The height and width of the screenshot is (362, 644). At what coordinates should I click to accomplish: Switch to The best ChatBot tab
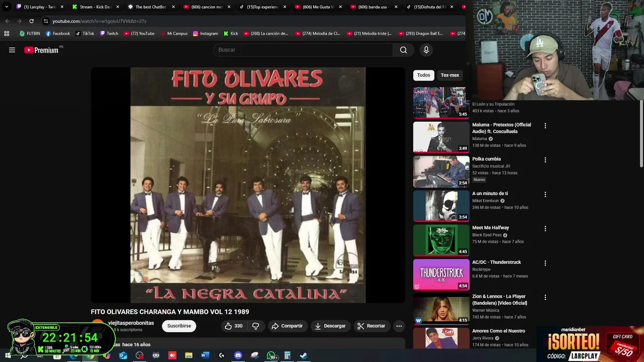(150, 7)
